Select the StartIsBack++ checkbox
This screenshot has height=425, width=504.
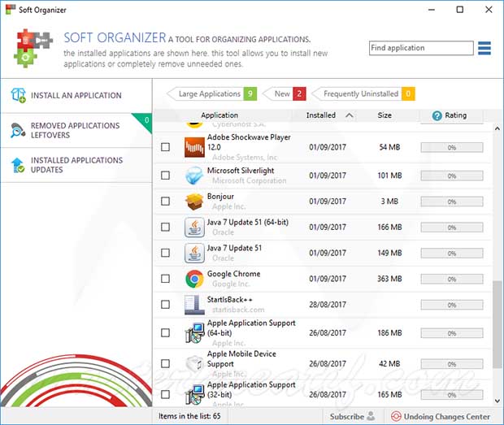click(x=165, y=305)
